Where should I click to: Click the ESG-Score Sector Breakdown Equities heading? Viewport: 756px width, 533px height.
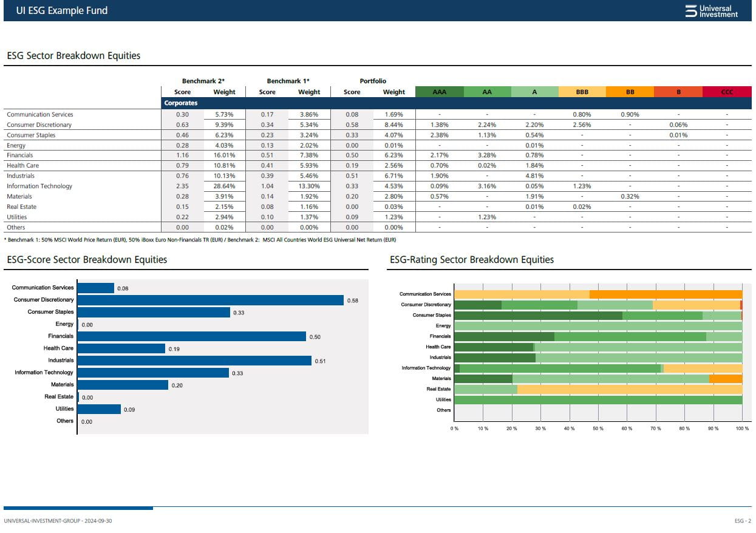(87, 260)
